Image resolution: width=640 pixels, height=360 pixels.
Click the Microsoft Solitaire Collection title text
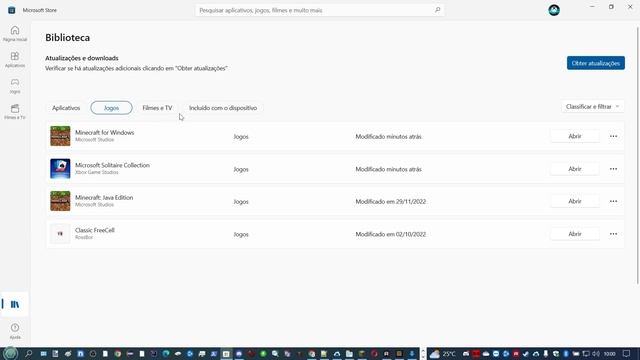pos(112,165)
